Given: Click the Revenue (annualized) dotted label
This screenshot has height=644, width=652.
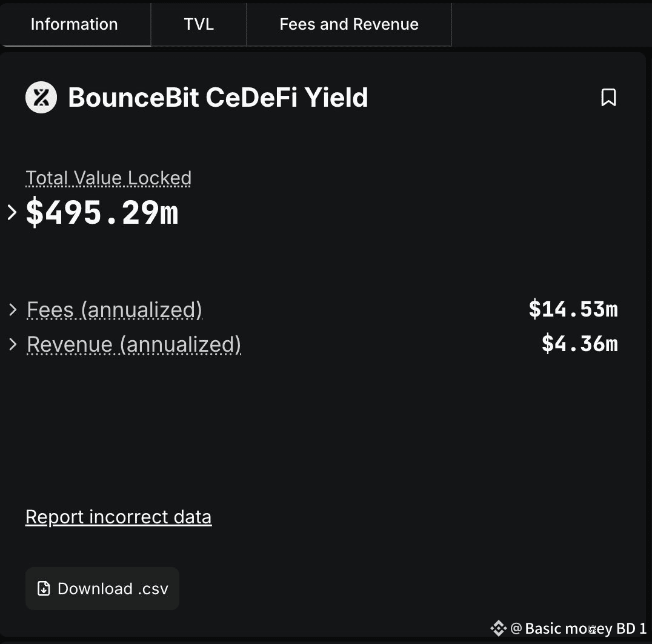Looking at the screenshot, I should click(x=133, y=344).
